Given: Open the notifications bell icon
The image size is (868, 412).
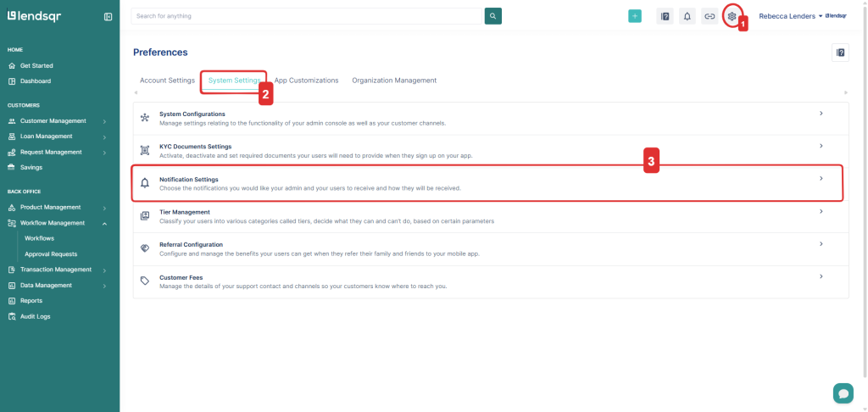Looking at the screenshot, I should pos(687,16).
